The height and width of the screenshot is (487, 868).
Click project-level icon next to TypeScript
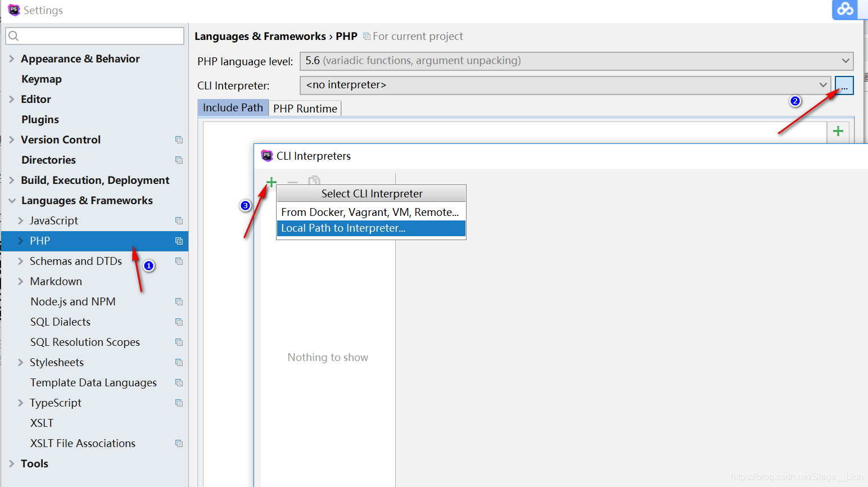(179, 403)
